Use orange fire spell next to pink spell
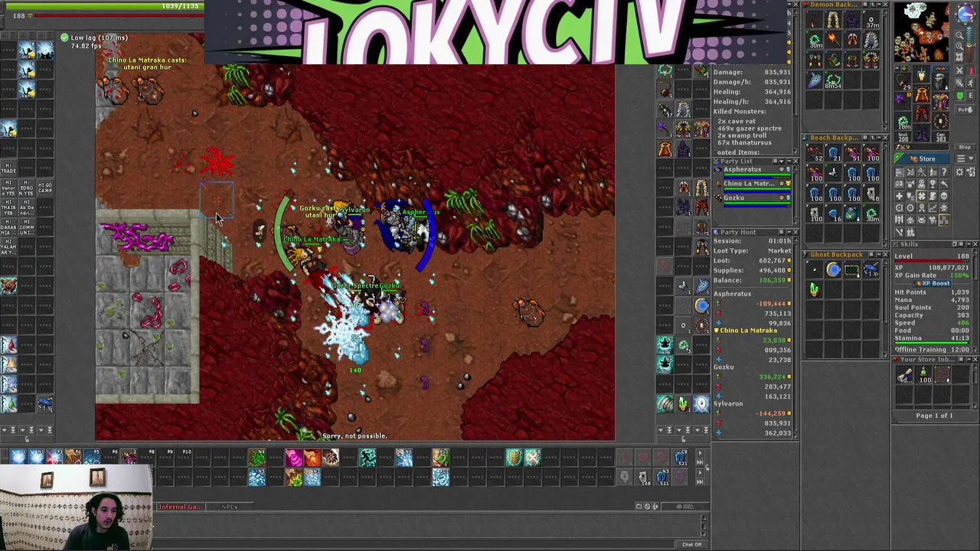The image size is (980, 551). coord(312,458)
